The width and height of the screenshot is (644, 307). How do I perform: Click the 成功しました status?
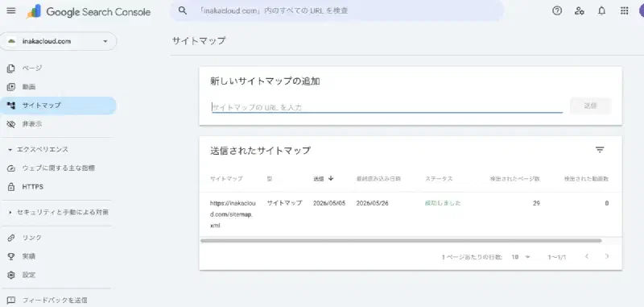pos(443,203)
